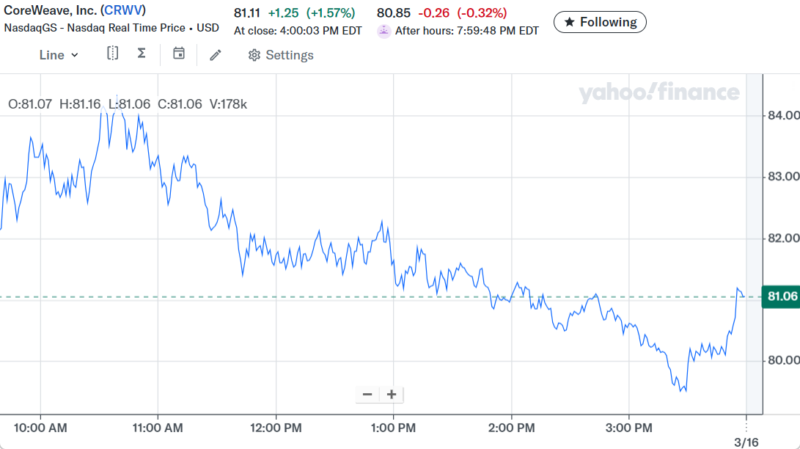Image resolution: width=800 pixels, height=449 pixels.
Task: Open the Line chart type dropdown
Action: 59,55
